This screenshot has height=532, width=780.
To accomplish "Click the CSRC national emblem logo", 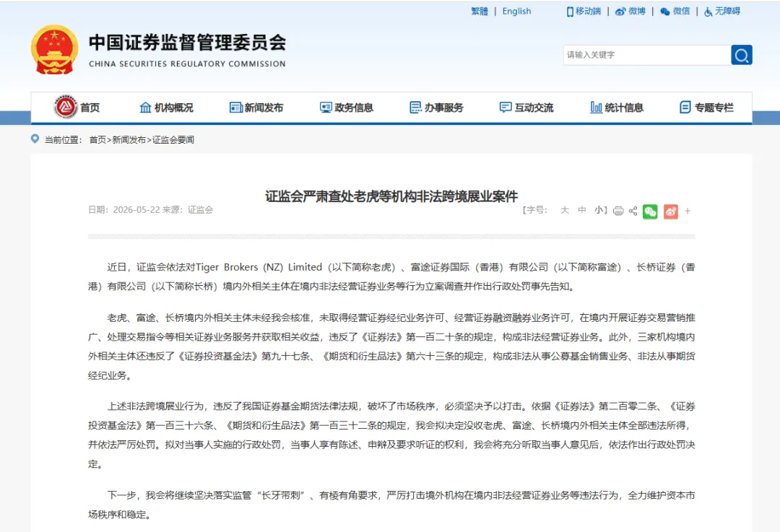I will pyautogui.click(x=54, y=50).
